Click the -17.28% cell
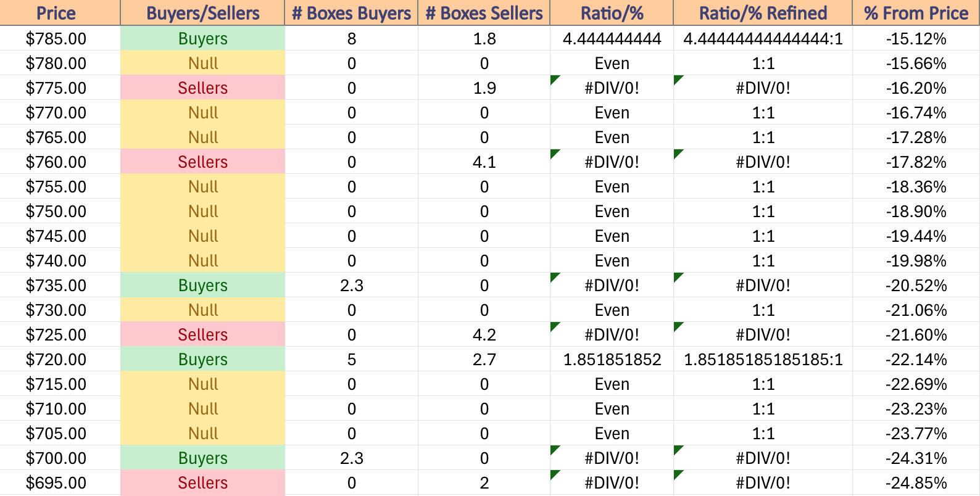 [916, 137]
